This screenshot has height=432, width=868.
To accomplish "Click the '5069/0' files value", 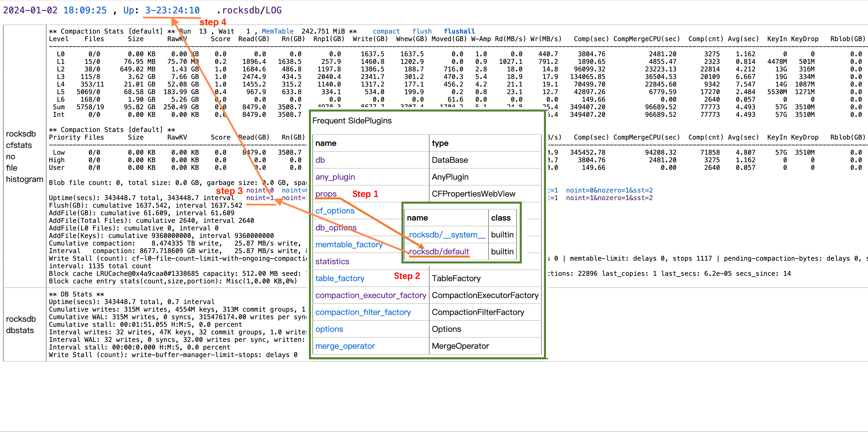I will click(x=88, y=92).
